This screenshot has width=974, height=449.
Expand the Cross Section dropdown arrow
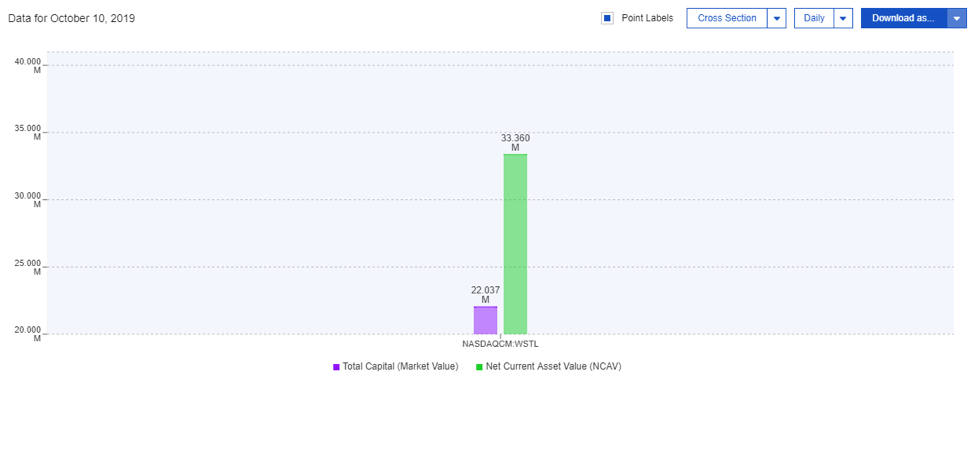777,18
